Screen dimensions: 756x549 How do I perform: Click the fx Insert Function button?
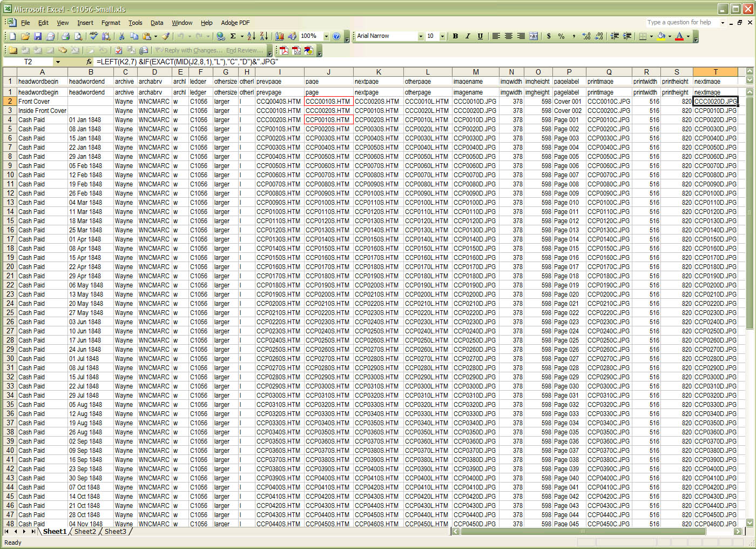(90, 62)
